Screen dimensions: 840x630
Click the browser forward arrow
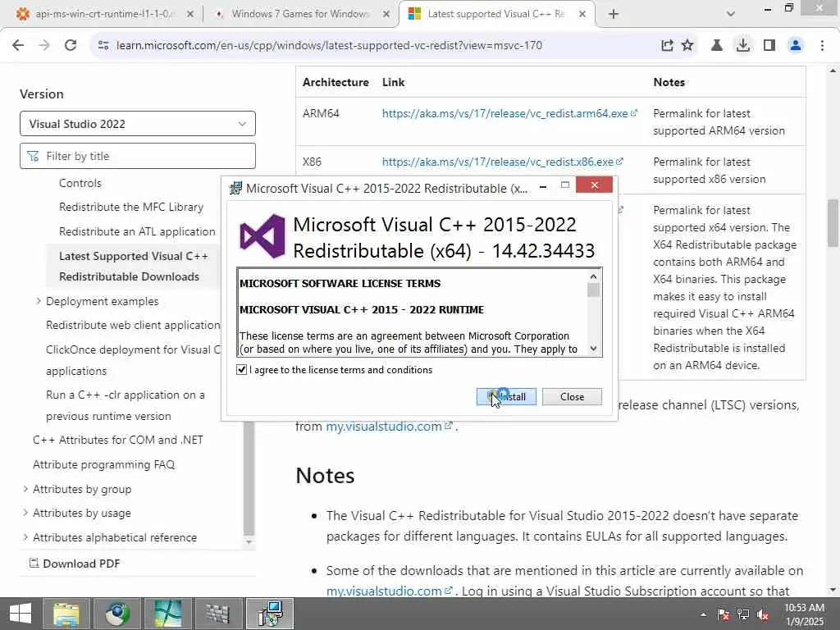(x=44, y=46)
